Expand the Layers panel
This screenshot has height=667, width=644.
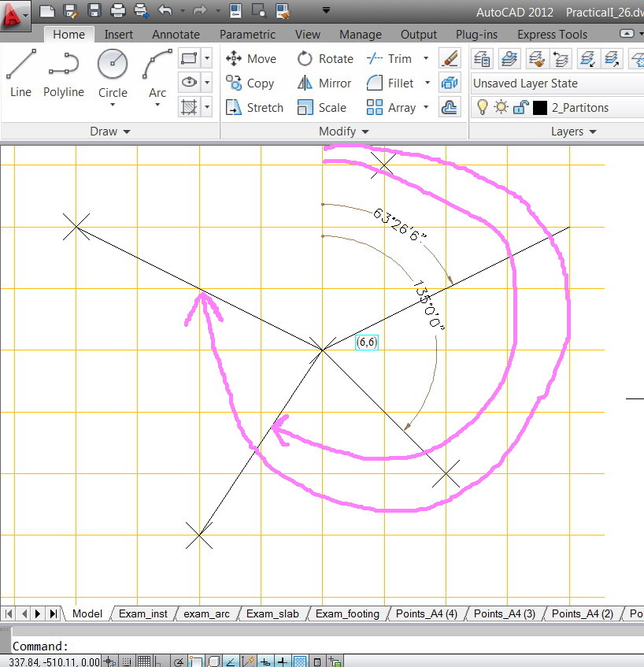point(573,132)
